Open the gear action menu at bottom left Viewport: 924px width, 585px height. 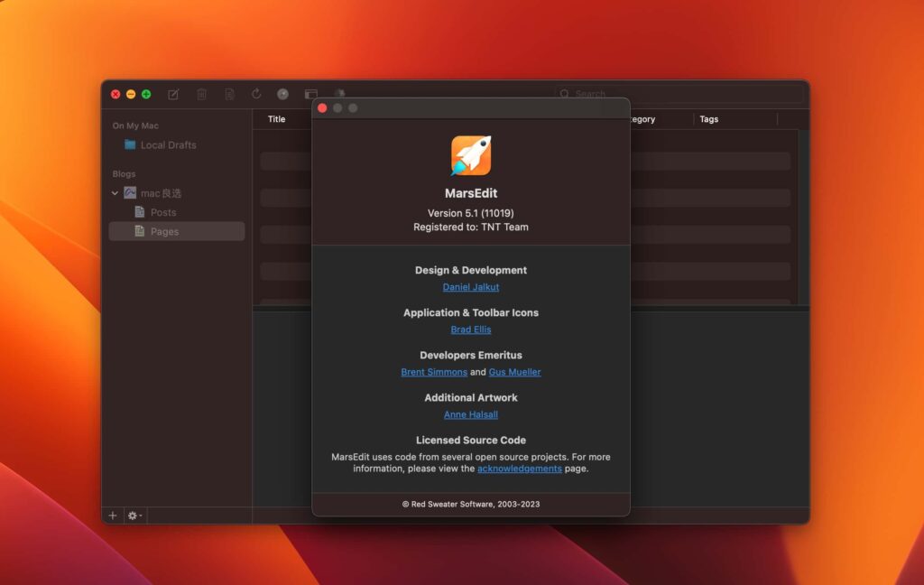pyautogui.click(x=134, y=515)
